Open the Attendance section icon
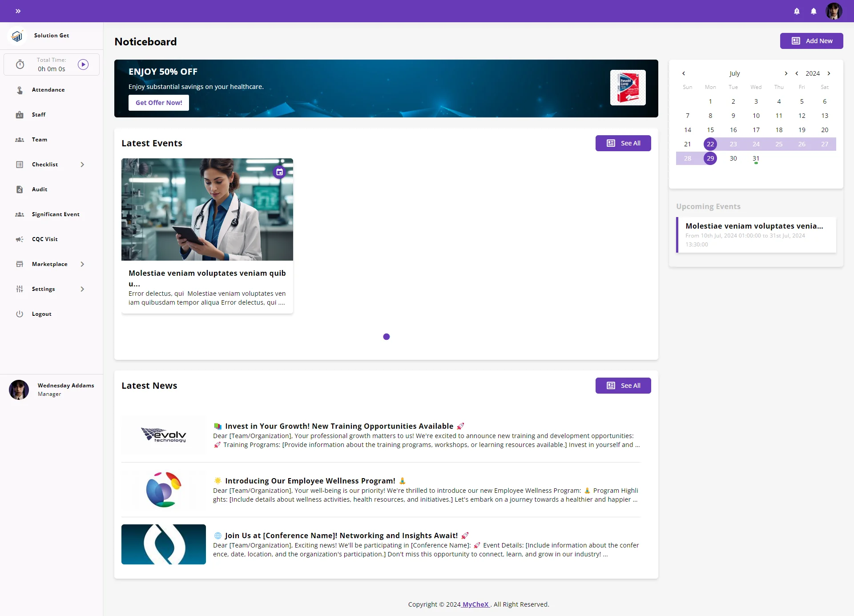This screenshot has height=616, width=854. 20,90
